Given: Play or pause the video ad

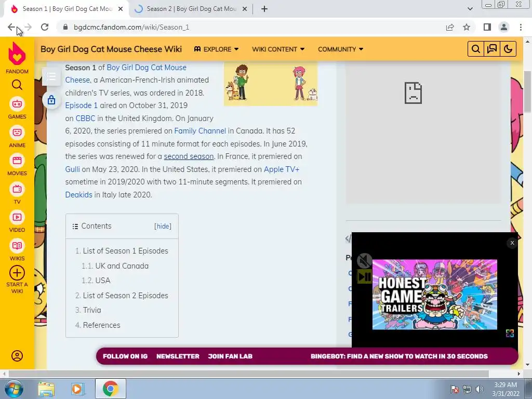Looking at the screenshot, I should [x=364, y=276].
